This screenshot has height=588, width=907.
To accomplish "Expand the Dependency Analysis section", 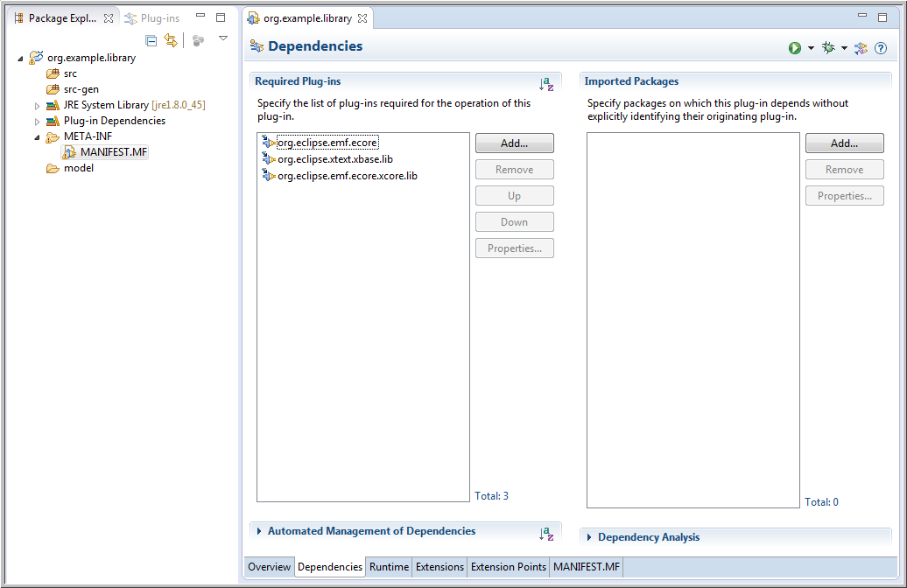I will click(x=590, y=537).
